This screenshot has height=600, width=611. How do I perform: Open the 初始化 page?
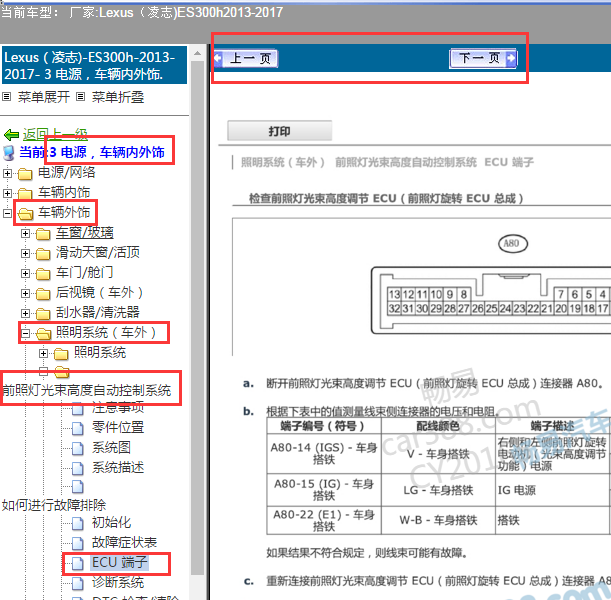click(111, 522)
